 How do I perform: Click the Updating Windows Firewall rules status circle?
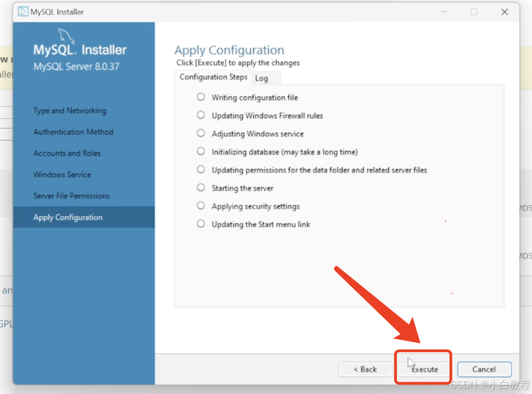(x=201, y=115)
